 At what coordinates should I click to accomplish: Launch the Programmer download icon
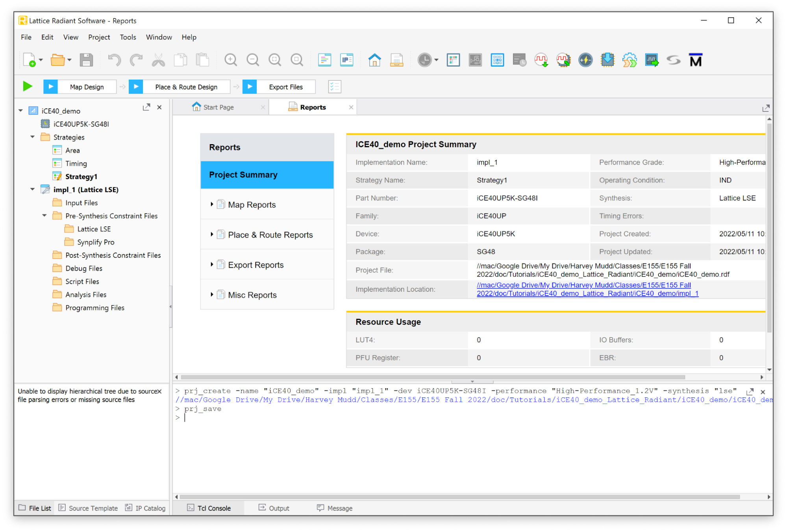coord(607,60)
